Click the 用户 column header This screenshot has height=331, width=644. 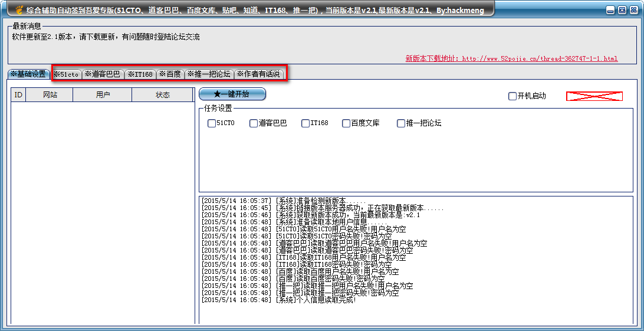tap(102, 95)
